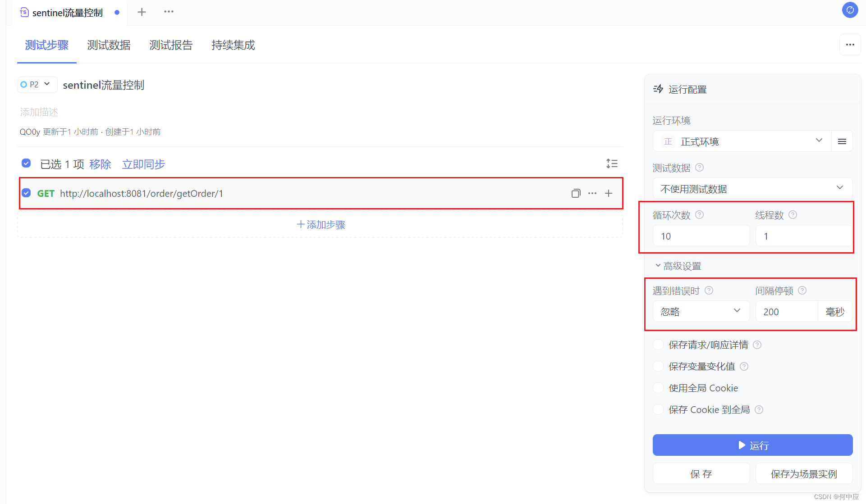This screenshot has height=504, width=866.
Task: Click 保存为场景实例 button
Action: pos(804,474)
